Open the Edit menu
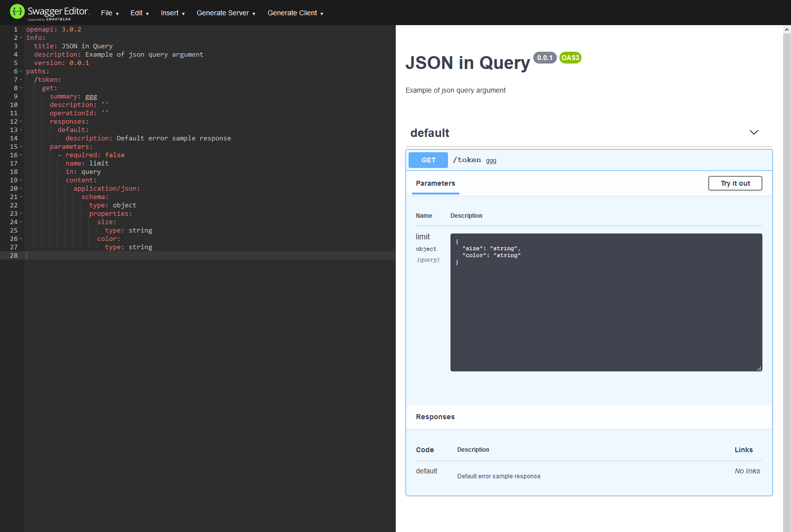Screen dimensions: 791x532 (x=139, y=13)
